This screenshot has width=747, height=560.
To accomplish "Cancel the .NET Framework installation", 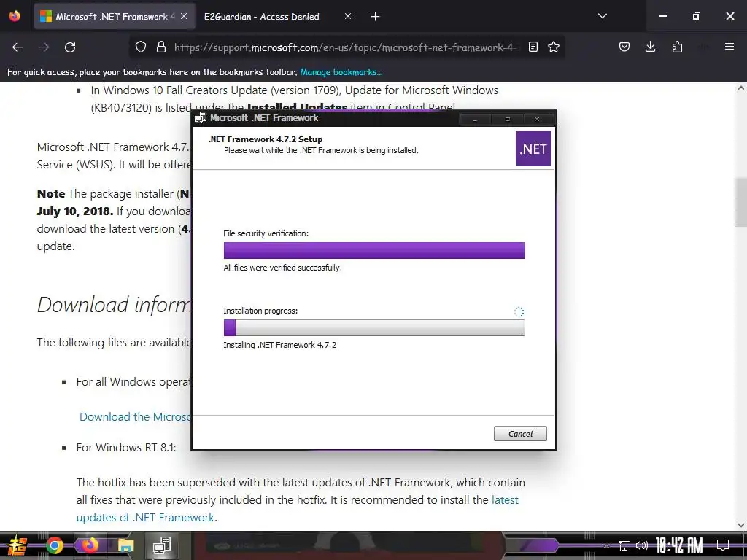I will click(x=520, y=434).
